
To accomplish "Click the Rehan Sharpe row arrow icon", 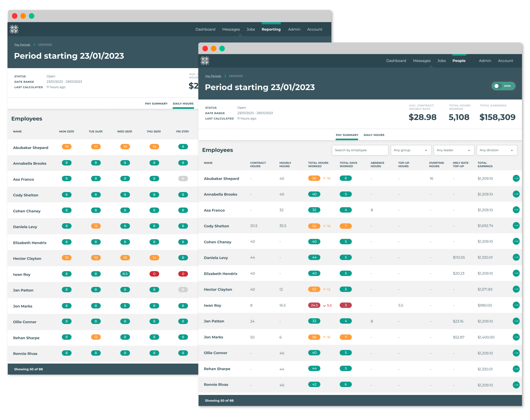I will click(x=516, y=369).
